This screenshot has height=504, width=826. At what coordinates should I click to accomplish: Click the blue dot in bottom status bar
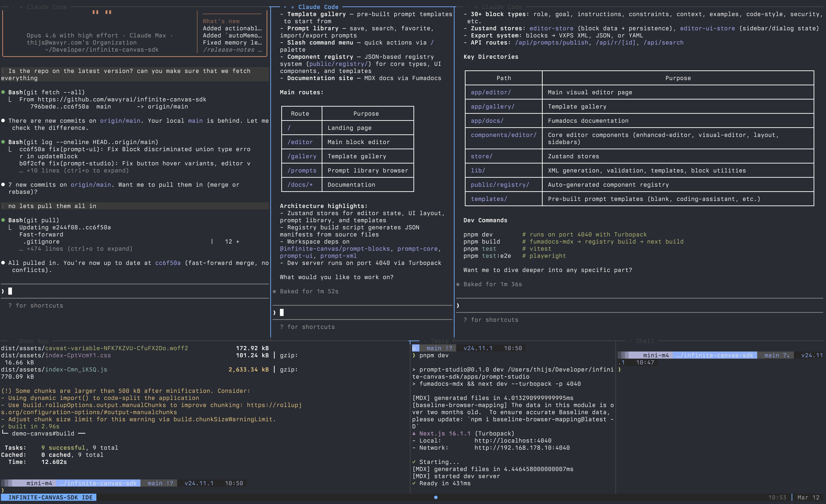[436, 497]
